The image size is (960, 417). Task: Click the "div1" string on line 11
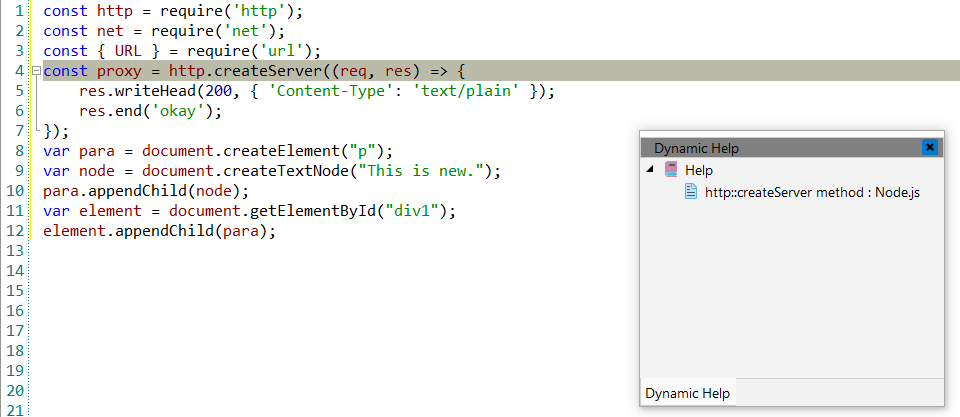click(412, 211)
